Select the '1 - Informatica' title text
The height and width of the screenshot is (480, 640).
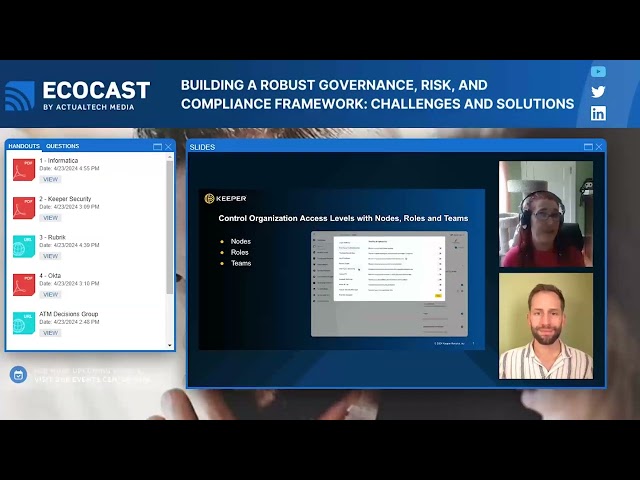click(59, 161)
